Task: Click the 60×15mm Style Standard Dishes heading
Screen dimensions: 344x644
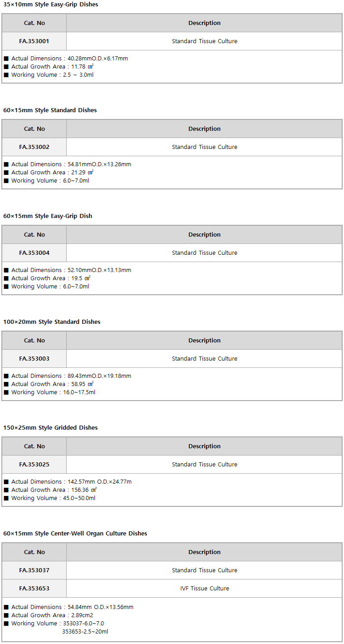Action: coord(50,110)
